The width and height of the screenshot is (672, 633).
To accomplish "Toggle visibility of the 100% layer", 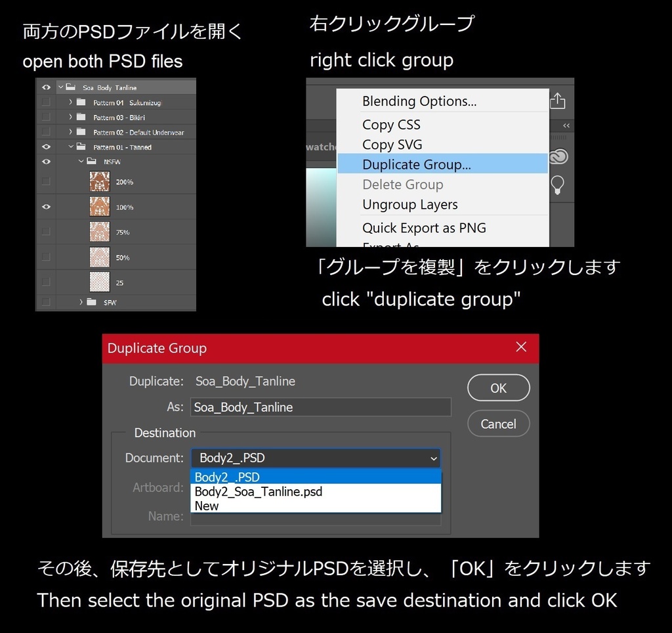I will click(x=45, y=206).
